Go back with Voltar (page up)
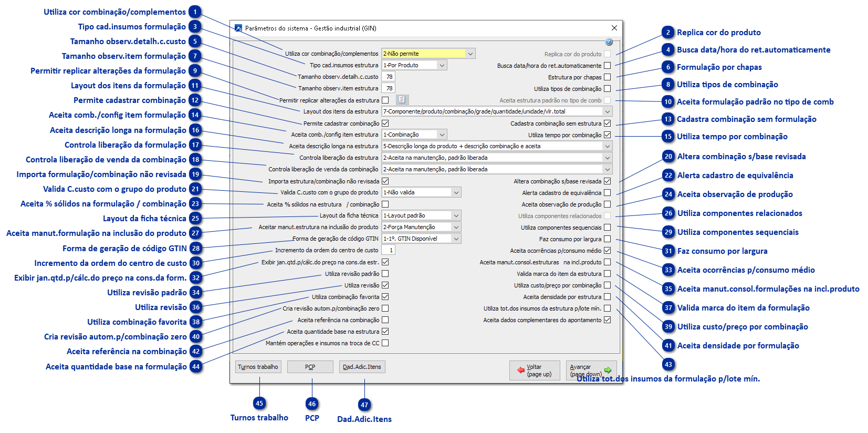 point(535,370)
